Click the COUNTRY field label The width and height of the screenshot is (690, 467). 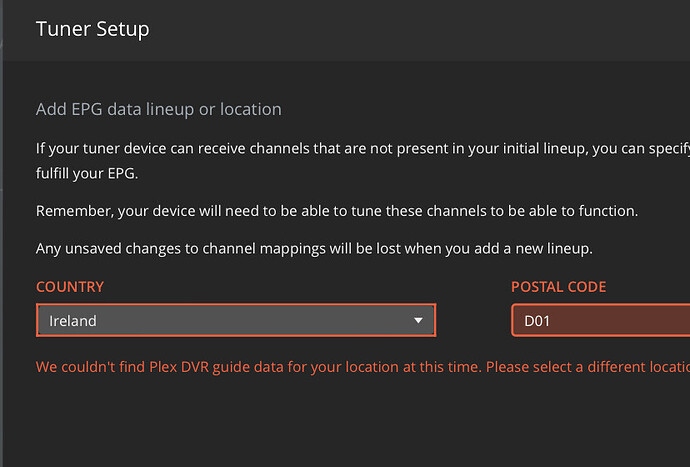point(70,287)
